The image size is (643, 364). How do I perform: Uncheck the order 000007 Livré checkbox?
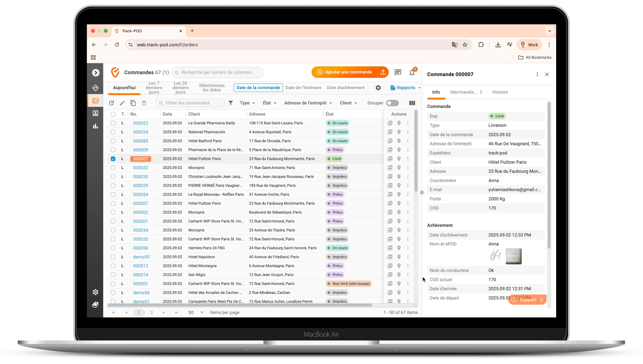click(x=113, y=159)
